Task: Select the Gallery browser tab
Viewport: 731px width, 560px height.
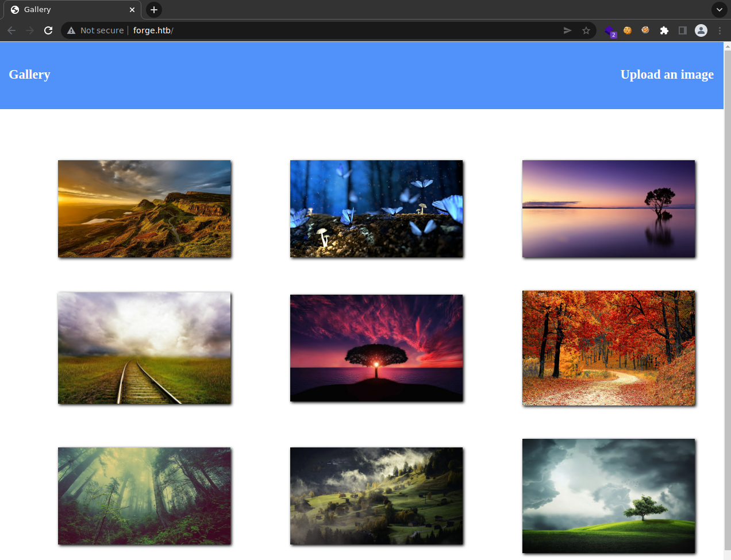Action: click(x=69, y=10)
